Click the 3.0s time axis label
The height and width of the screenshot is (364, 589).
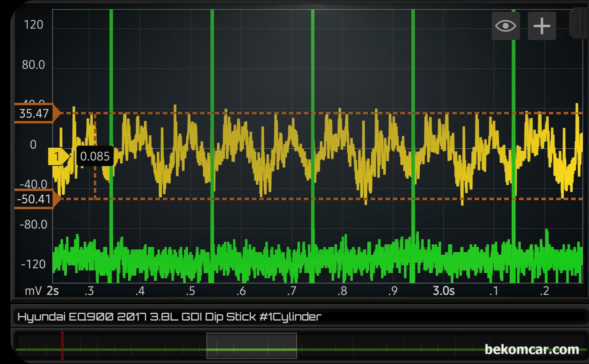443,291
